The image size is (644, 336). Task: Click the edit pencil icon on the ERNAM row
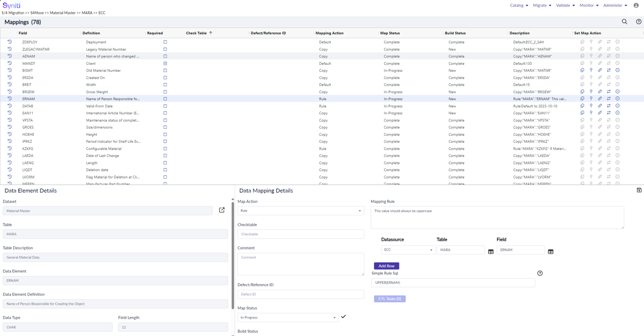[x=600, y=99]
